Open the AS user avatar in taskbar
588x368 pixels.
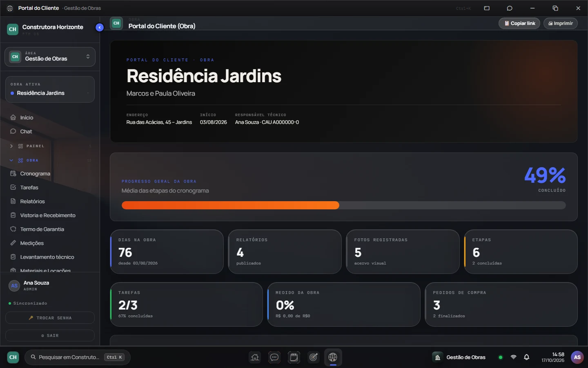click(577, 357)
